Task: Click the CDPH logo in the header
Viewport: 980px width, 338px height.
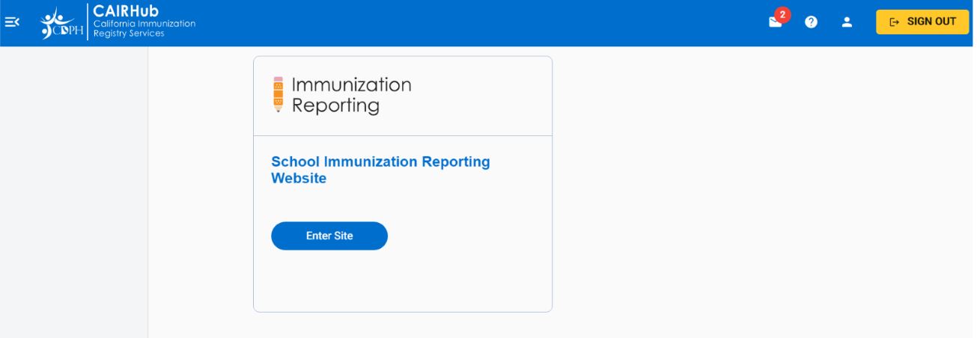Action: 62,23
